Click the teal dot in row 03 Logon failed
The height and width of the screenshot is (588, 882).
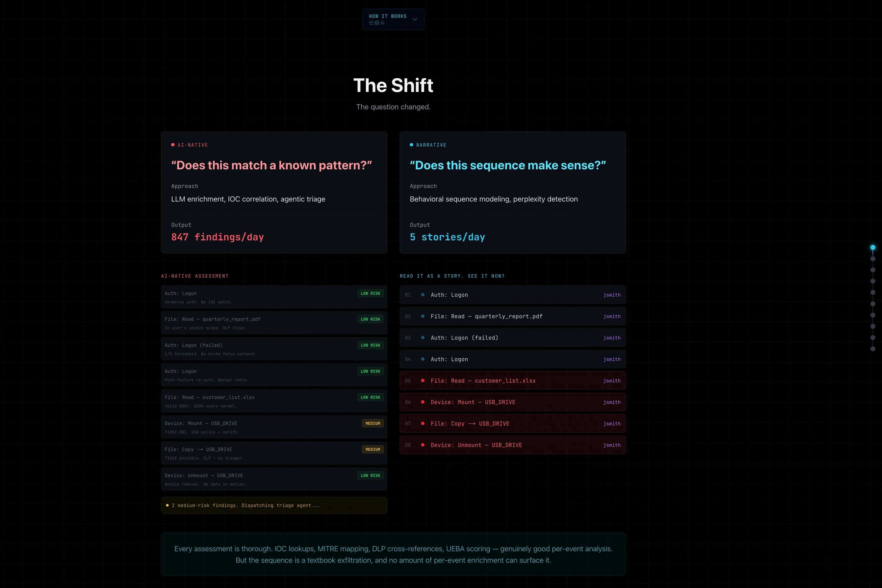tap(423, 337)
